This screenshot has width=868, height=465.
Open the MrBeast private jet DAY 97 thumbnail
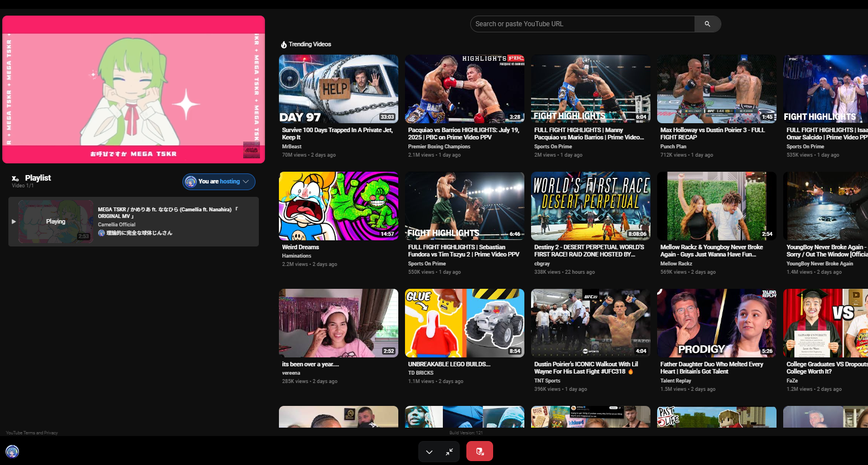point(339,89)
